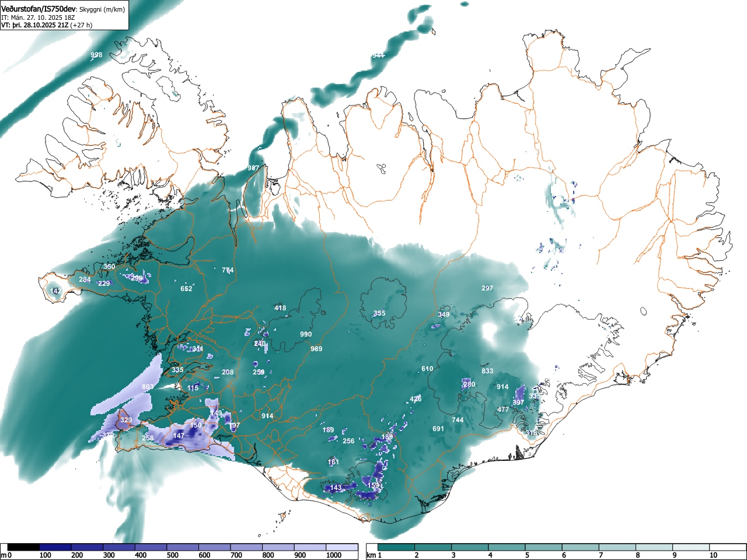Viewport: 747px width, 560px height.
Task: Click the 'km 1' label on kilometer legend
Action: [373, 555]
